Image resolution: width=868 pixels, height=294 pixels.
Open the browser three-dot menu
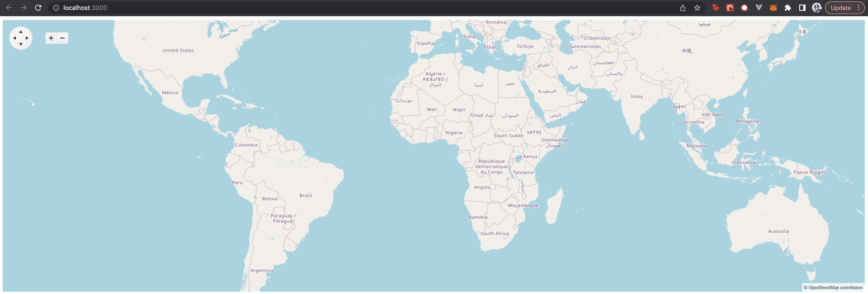coord(858,8)
